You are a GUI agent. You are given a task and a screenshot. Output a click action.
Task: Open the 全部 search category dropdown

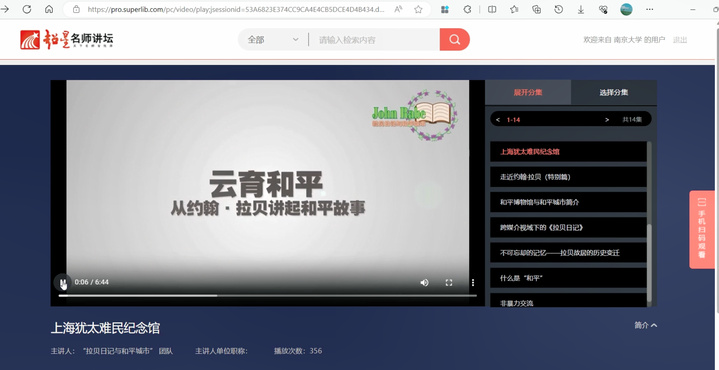click(273, 39)
